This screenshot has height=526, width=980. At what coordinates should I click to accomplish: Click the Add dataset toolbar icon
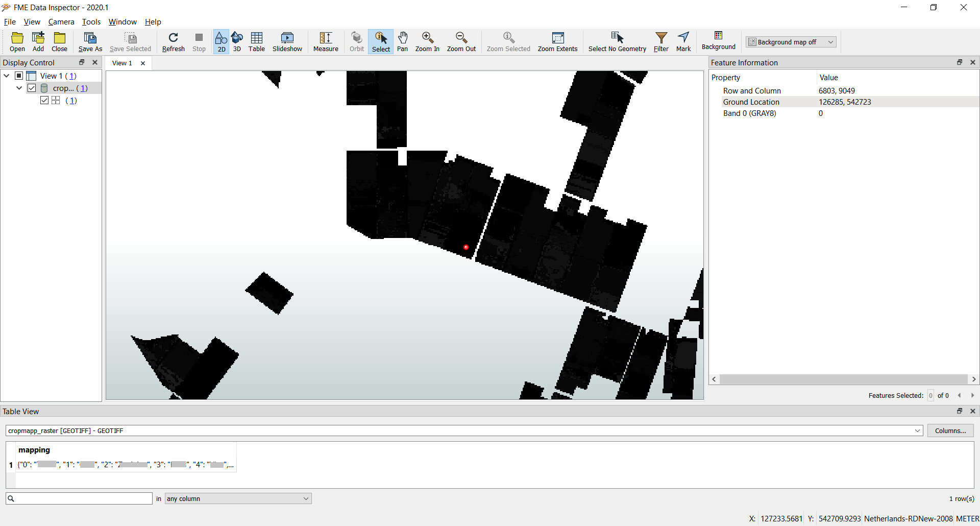coord(38,42)
